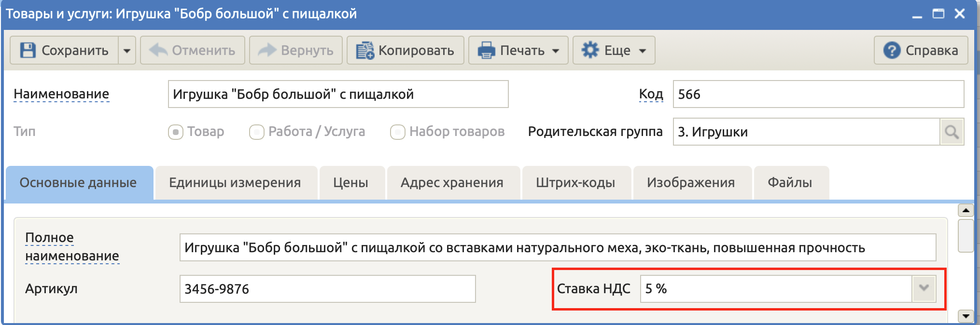Click the gear icon next to Еще

(x=590, y=50)
